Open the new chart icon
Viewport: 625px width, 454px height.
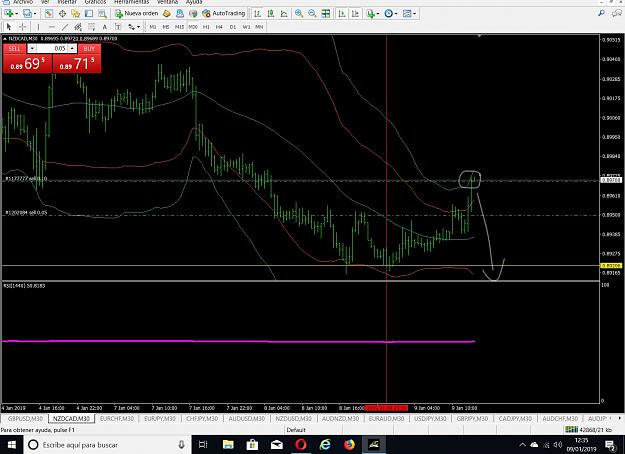(8, 14)
